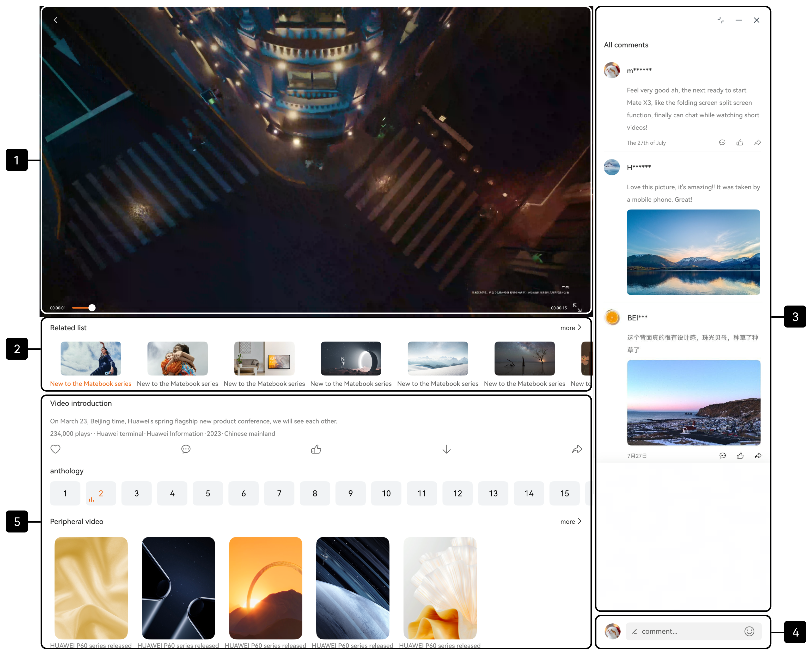Play related video with snowy mountains thumbnail

[x=437, y=359]
